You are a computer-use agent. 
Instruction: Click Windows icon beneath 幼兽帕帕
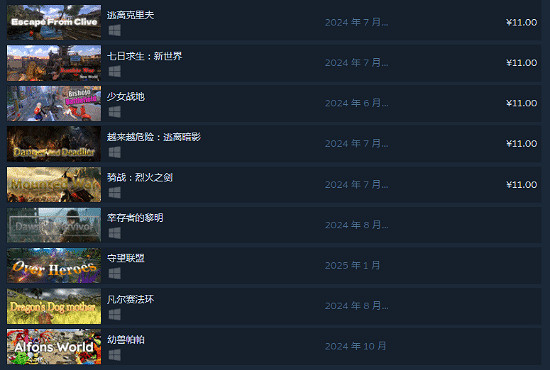(x=115, y=355)
